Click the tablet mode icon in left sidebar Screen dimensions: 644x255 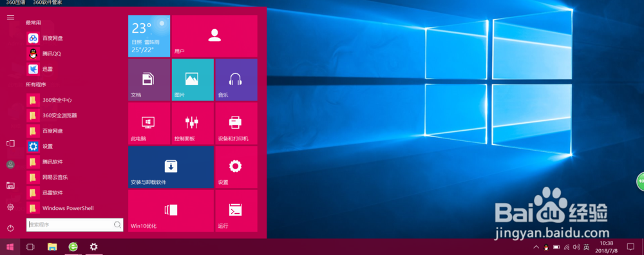(10, 144)
